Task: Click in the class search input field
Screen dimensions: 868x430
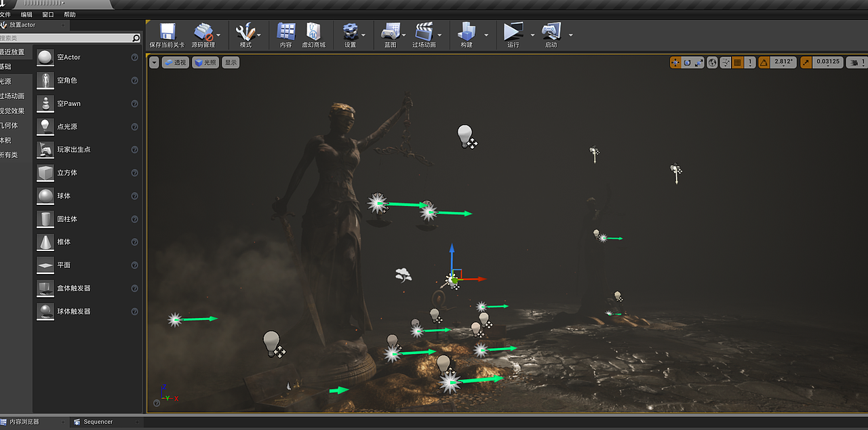Action: pos(66,38)
